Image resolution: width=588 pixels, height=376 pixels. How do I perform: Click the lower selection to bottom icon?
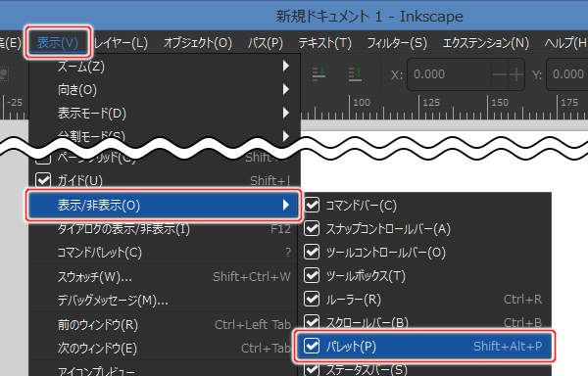(355, 74)
